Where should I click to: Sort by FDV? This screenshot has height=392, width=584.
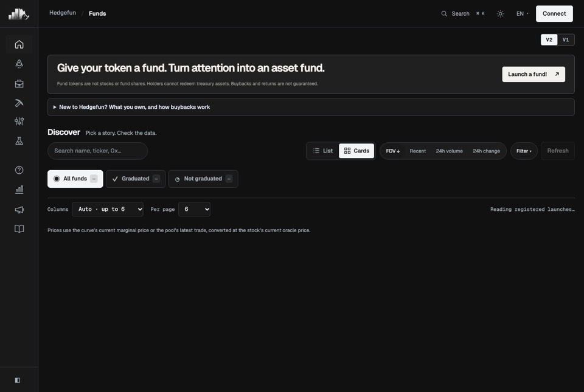point(392,151)
